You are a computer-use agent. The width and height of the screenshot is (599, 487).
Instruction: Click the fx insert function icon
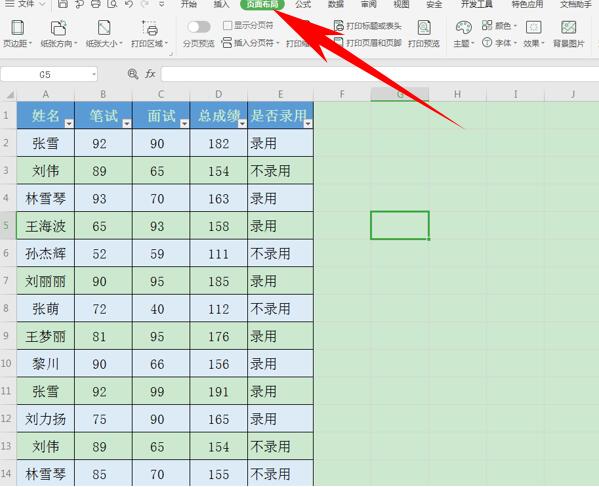150,74
